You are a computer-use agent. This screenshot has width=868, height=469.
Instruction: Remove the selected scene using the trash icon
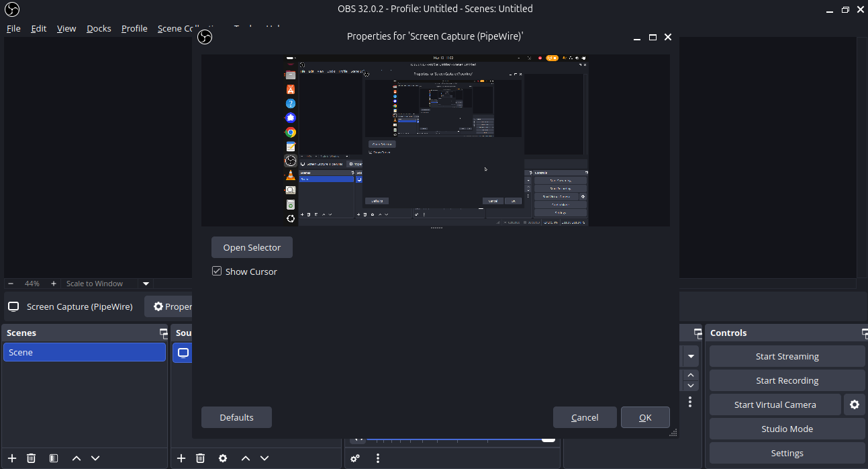coord(31,458)
